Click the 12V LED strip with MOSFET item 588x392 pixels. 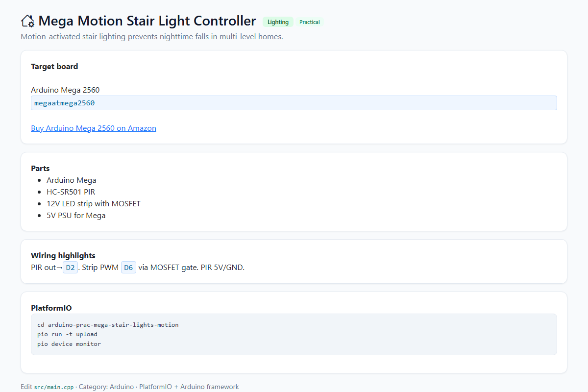click(x=94, y=204)
